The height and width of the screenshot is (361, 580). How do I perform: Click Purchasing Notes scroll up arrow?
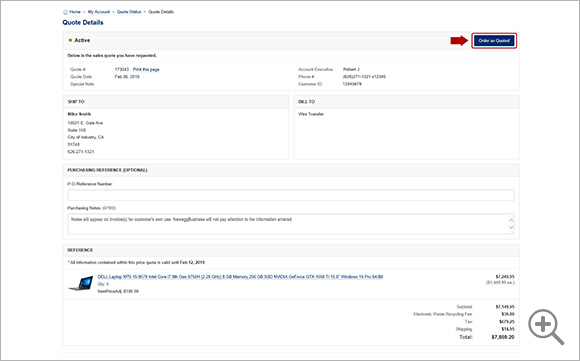[511, 220]
